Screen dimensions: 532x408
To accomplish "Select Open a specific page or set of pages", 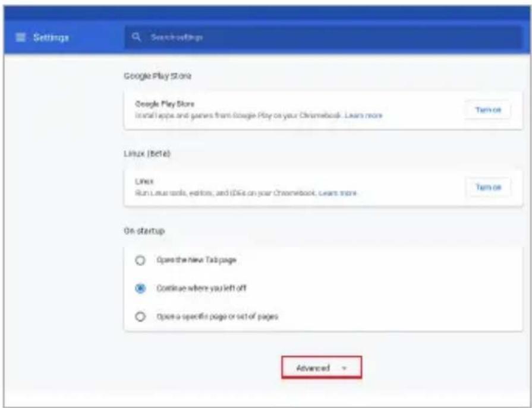I will coord(140,317).
